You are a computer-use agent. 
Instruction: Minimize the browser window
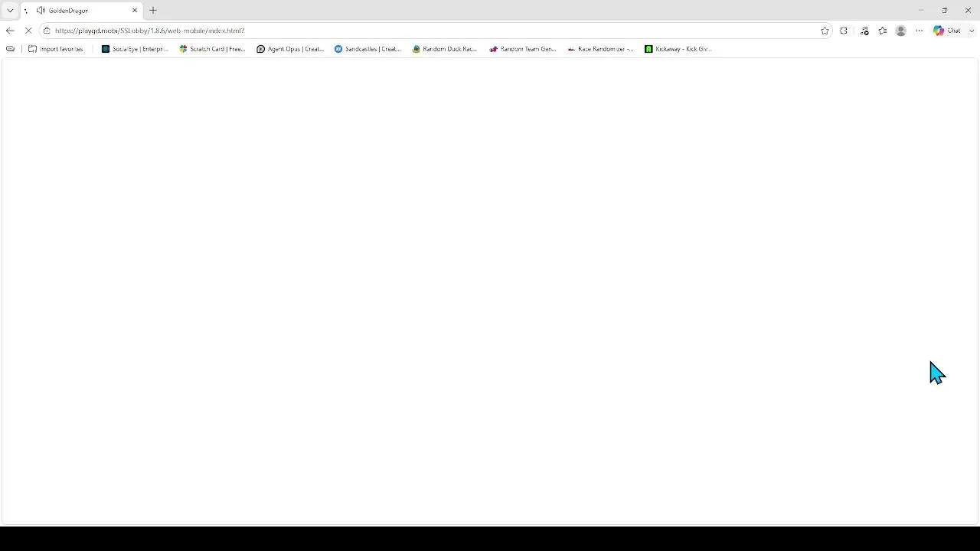click(921, 11)
